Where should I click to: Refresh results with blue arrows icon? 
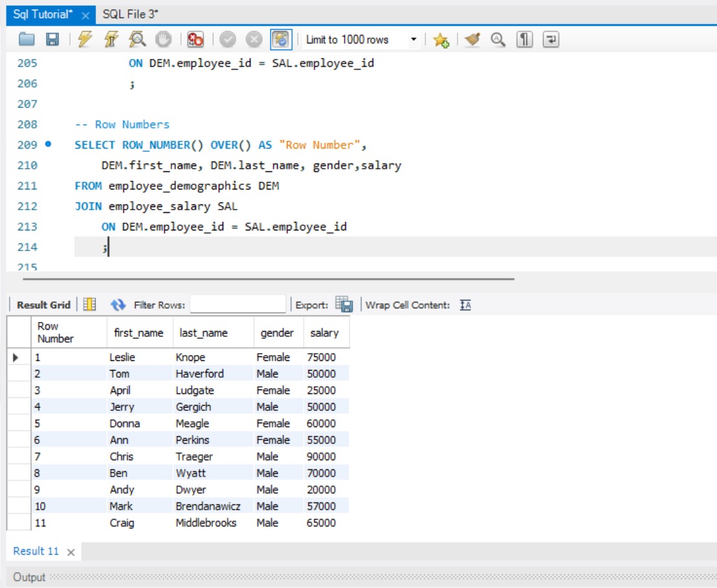point(118,304)
